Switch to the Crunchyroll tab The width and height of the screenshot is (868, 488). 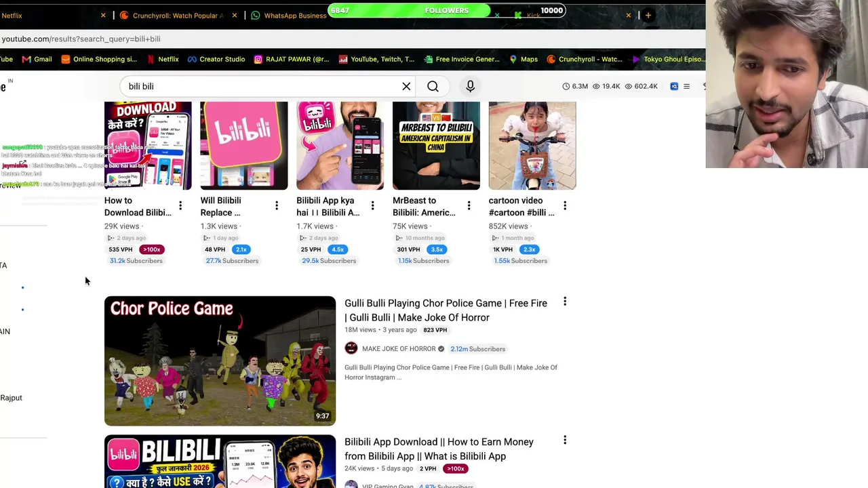(x=178, y=15)
